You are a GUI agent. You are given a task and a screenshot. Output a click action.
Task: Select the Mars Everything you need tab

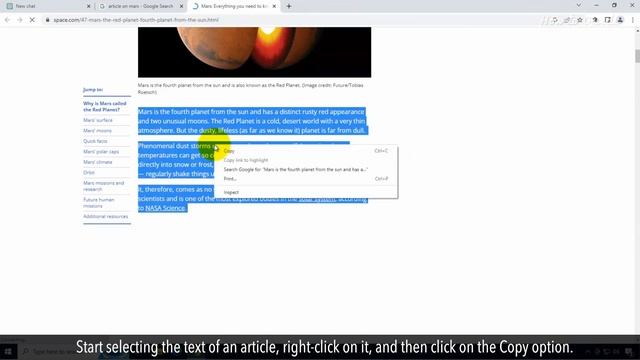(x=233, y=6)
